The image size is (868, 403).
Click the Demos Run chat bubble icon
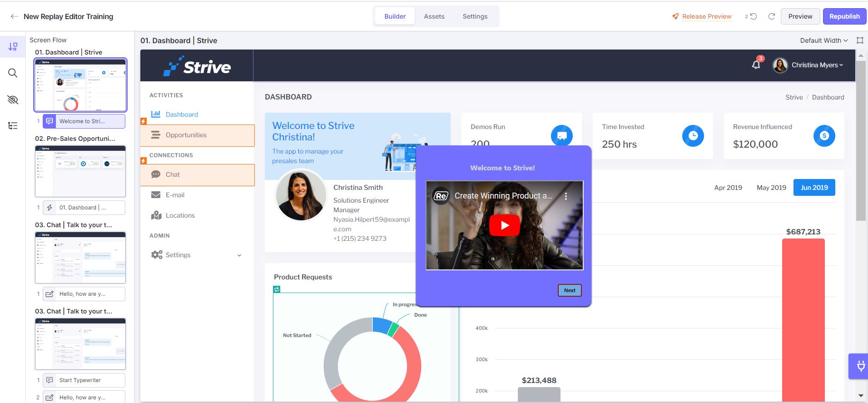point(562,136)
